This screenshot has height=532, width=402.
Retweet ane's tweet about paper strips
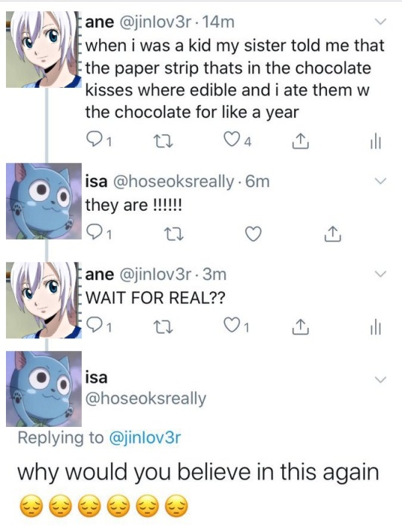[163, 141]
